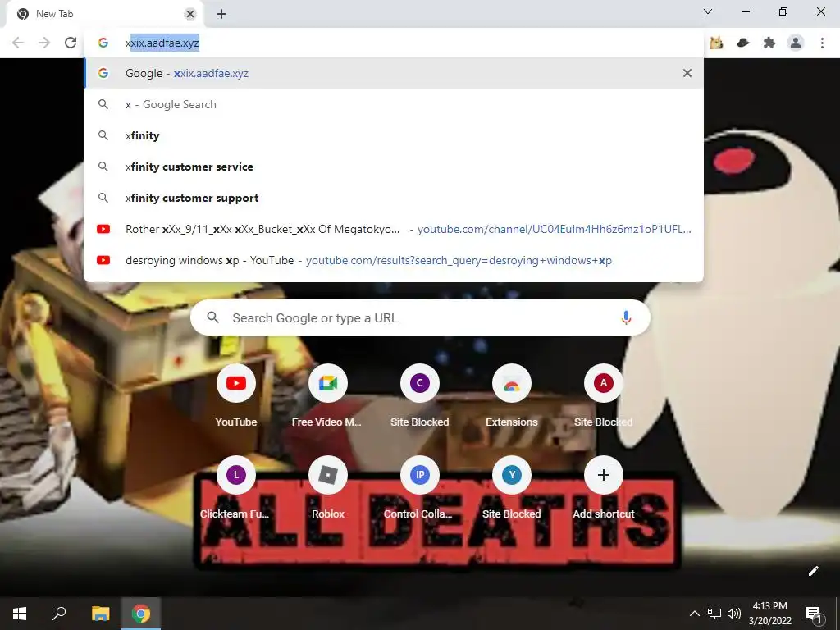Image resolution: width=840 pixels, height=630 pixels.
Task: Open a new tab with plus button
Action: pyautogui.click(x=221, y=14)
